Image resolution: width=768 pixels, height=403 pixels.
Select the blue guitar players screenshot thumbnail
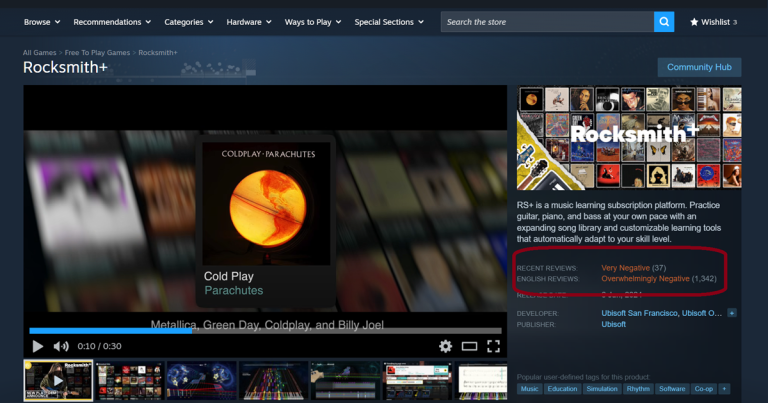pyautogui.click(x=201, y=380)
